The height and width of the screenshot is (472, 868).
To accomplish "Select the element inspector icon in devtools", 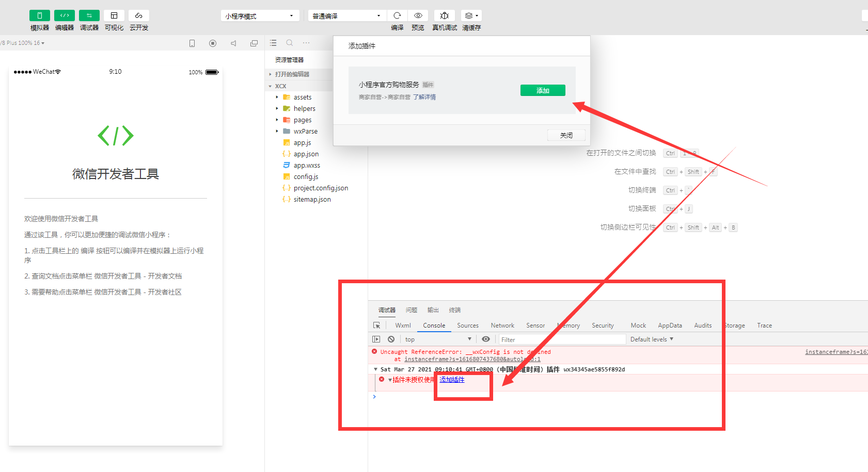I will pyautogui.click(x=377, y=325).
